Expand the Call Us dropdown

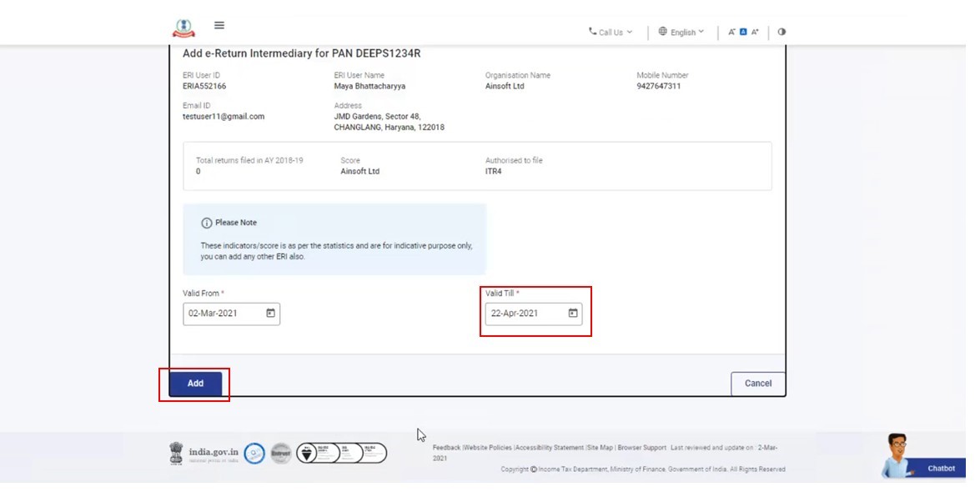[611, 32]
